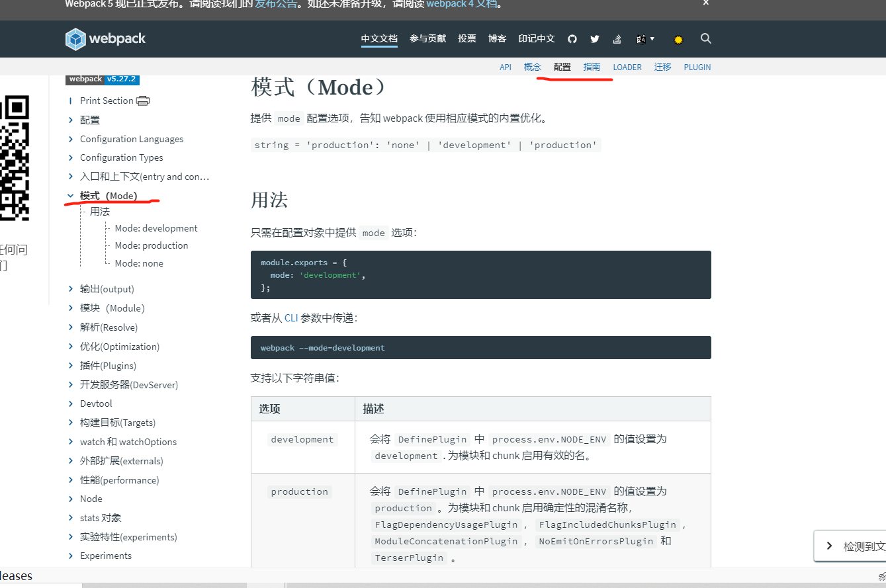Click the CLI link in the article
Viewport: 886px width, 588px height.
coord(291,317)
